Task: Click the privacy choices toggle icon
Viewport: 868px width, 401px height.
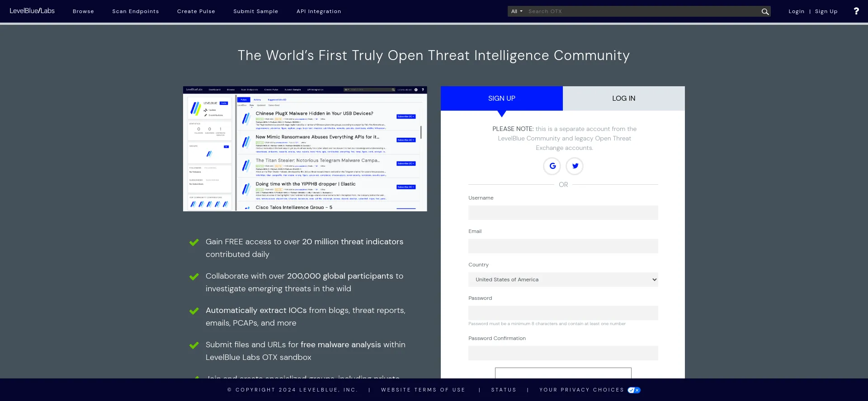Action: [634, 390]
